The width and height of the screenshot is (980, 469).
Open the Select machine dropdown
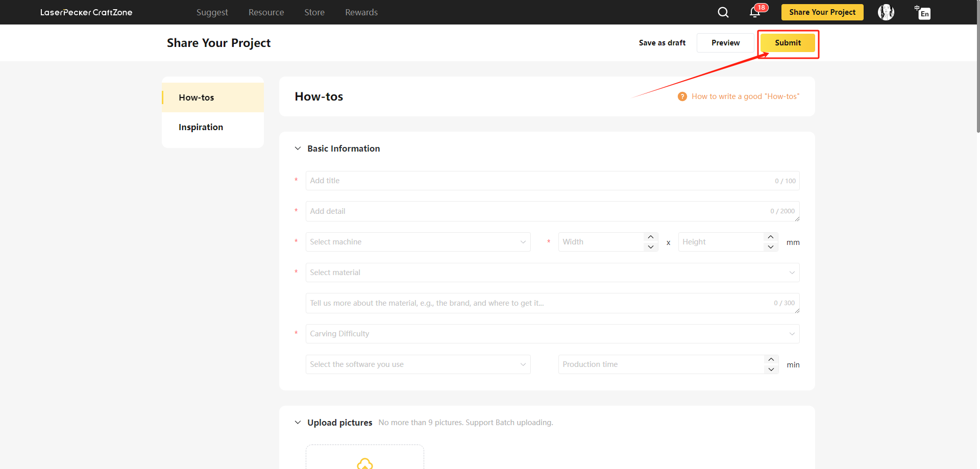[x=418, y=242]
